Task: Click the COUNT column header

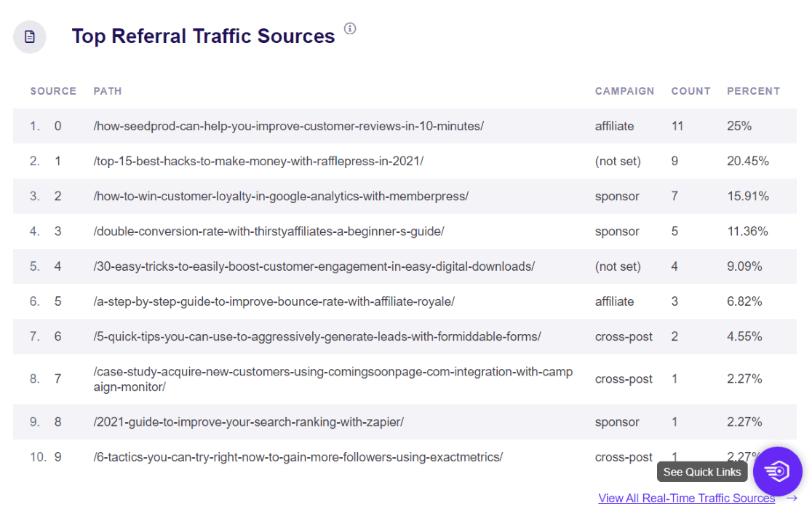Action: click(690, 91)
